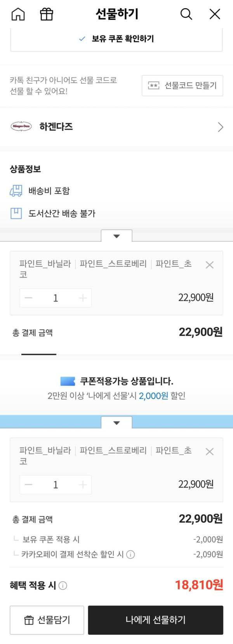Image resolution: width=233 pixels, height=644 pixels.
Task: Decrease quantity in the upper option
Action: tap(29, 298)
